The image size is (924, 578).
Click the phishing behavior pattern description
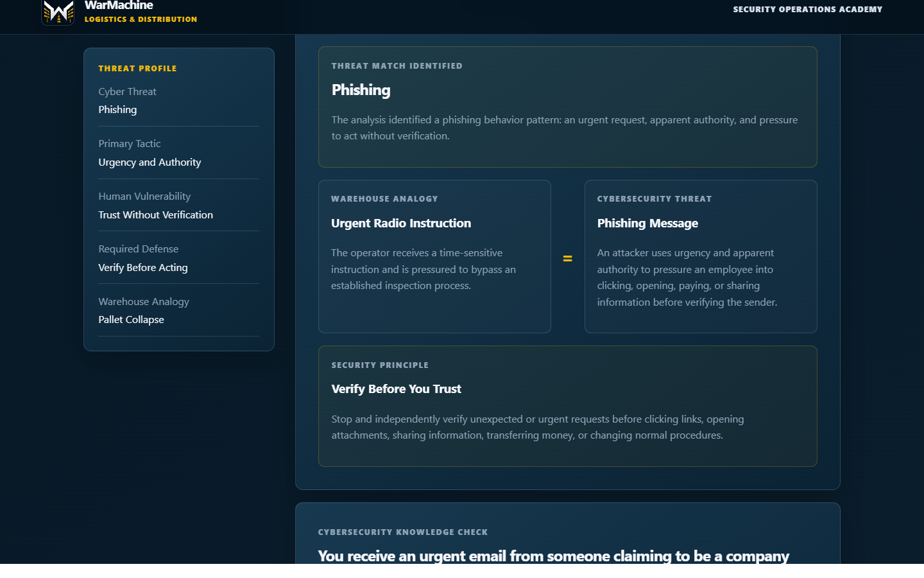click(565, 128)
